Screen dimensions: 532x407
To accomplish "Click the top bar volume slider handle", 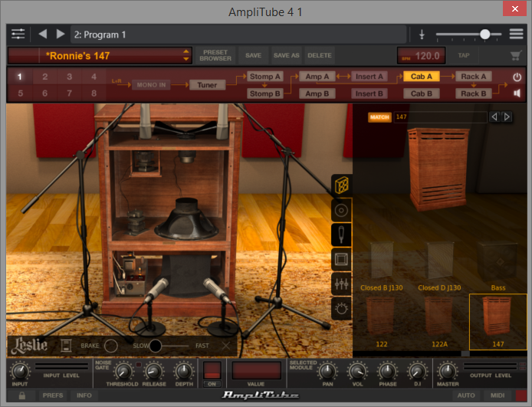I will [484, 34].
